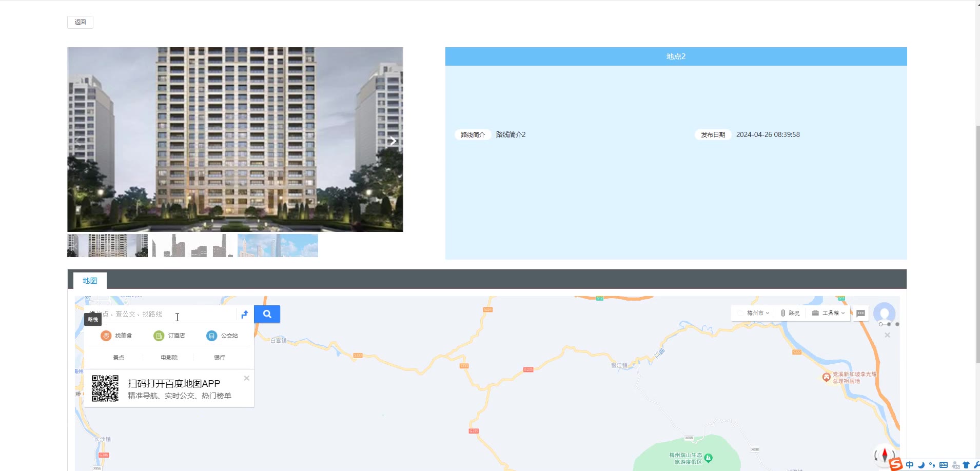980x471 pixels.
Task: Click the 发布日期 label
Action: [x=713, y=134]
